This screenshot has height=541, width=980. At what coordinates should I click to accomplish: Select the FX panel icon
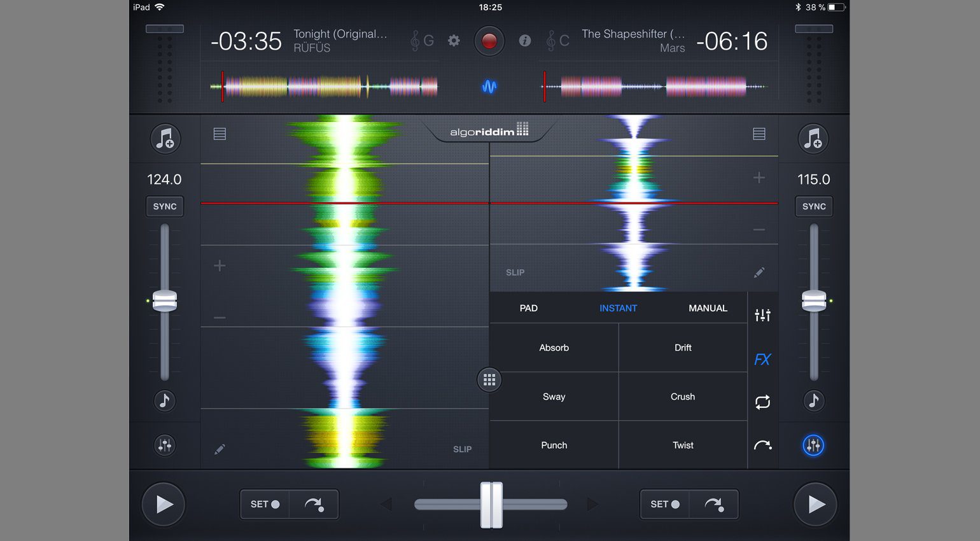point(762,360)
